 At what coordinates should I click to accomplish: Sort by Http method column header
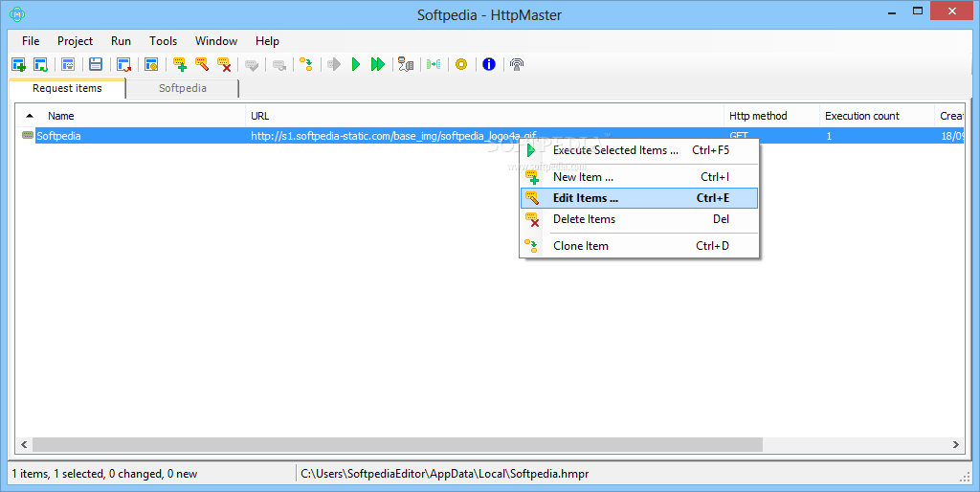pos(758,116)
